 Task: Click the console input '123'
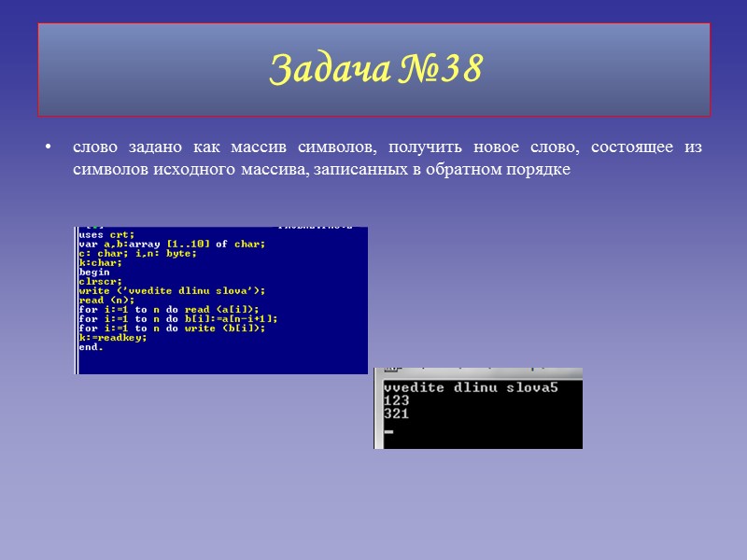(396, 400)
